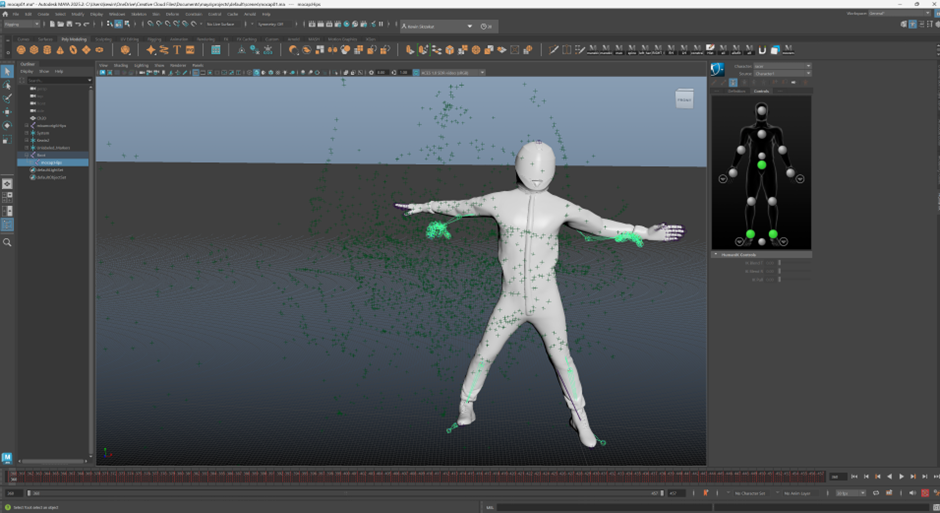Toggle the head effector on HumanIK figure
Viewport: 940px width, 513px height.
(761, 109)
